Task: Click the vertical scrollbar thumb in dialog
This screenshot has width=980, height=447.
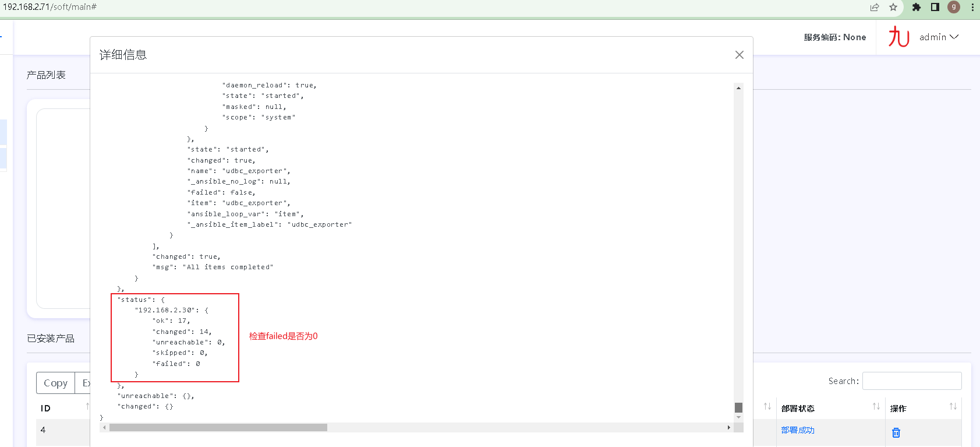Action: (738, 407)
